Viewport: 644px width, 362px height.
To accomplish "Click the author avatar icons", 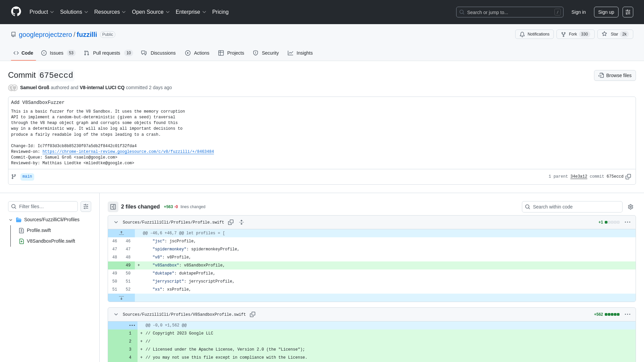I will pyautogui.click(x=13, y=88).
